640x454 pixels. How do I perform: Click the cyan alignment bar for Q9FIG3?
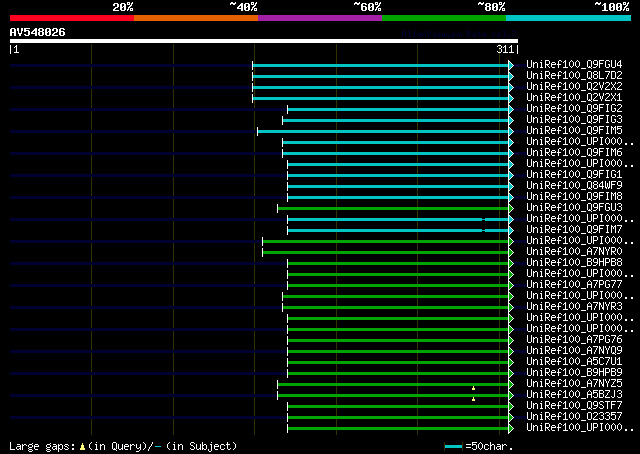(x=396, y=120)
